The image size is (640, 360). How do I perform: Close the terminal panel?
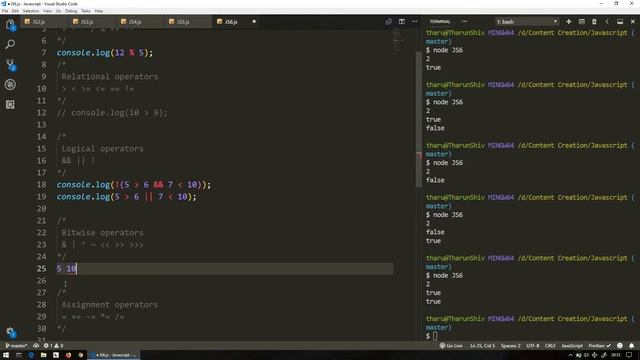[633, 22]
